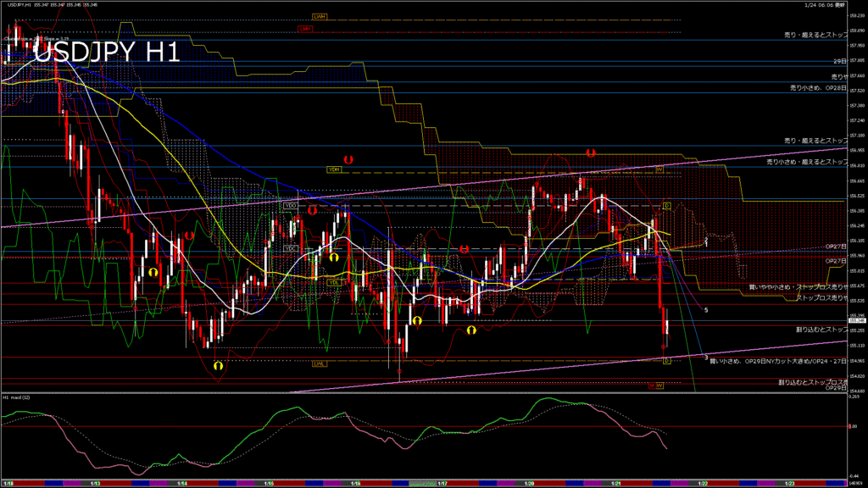The image size is (868, 488).
Task: Click the yellow up-arrow left of LWL label
Action: point(218,366)
